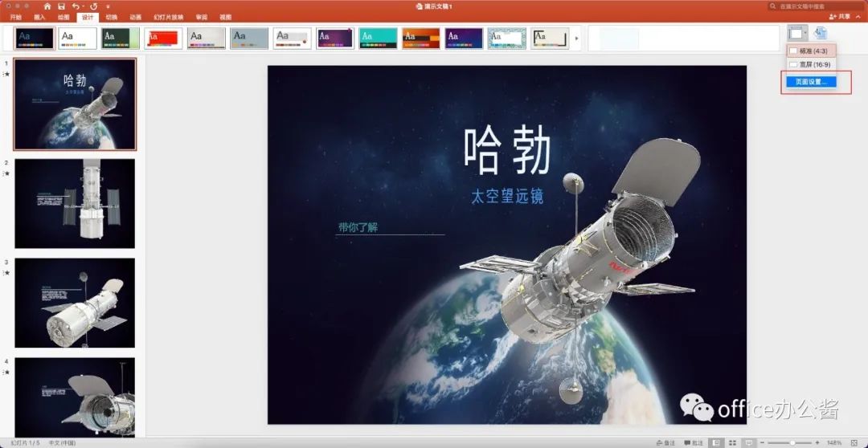Click the Undo arrow icon

(76, 6)
